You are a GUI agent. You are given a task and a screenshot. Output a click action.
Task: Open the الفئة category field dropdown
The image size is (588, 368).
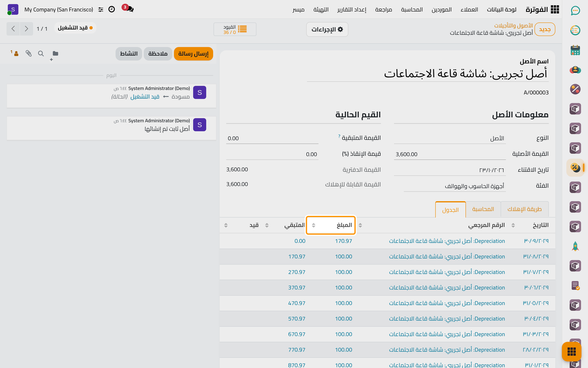pos(454,186)
